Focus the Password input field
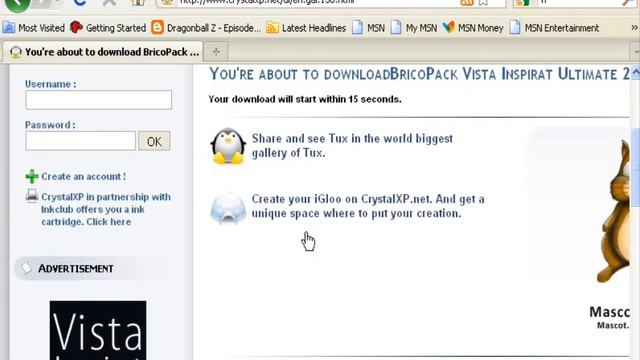This screenshot has width=640, height=360. click(x=80, y=141)
